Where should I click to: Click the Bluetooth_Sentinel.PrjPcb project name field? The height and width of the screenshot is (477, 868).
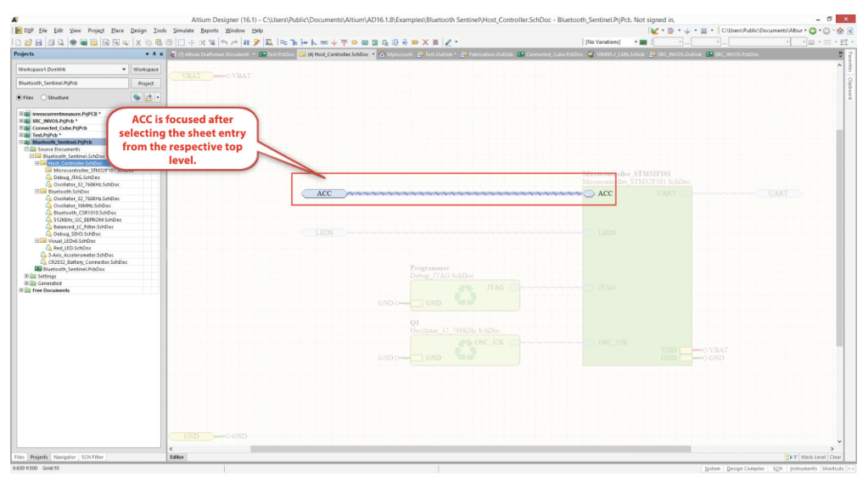(x=72, y=83)
